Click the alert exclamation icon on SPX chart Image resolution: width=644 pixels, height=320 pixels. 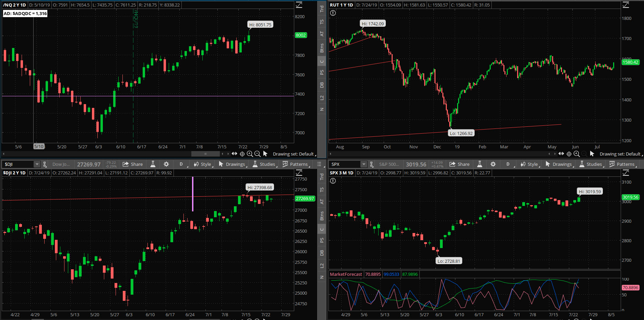tap(333, 181)
